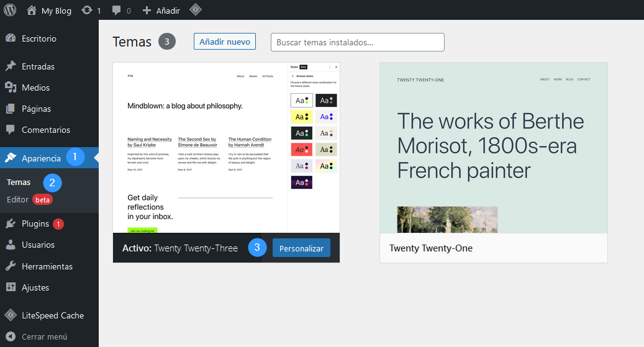The image size is (644, 347).
Task: Click the Temas page heading
Action: (132, 42)
